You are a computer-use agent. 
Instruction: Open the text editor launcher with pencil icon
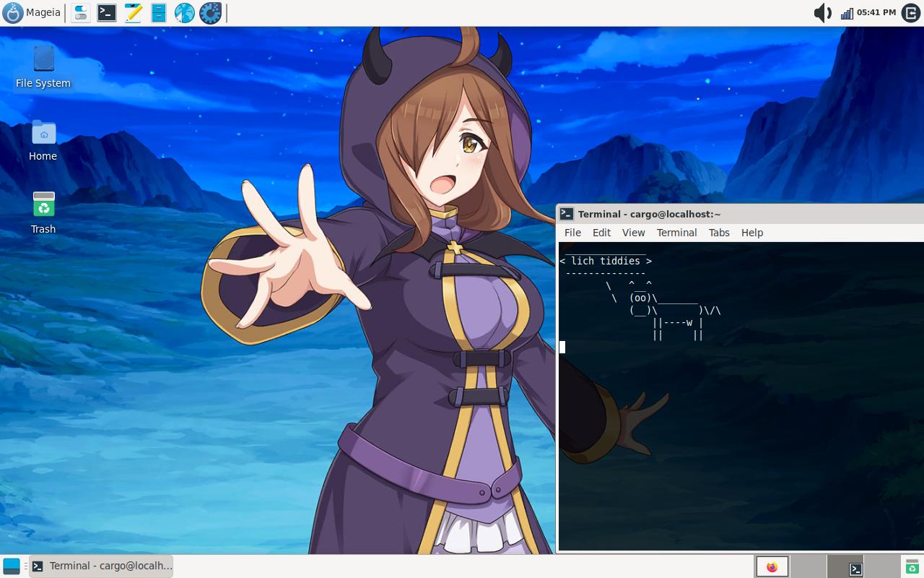133,12
